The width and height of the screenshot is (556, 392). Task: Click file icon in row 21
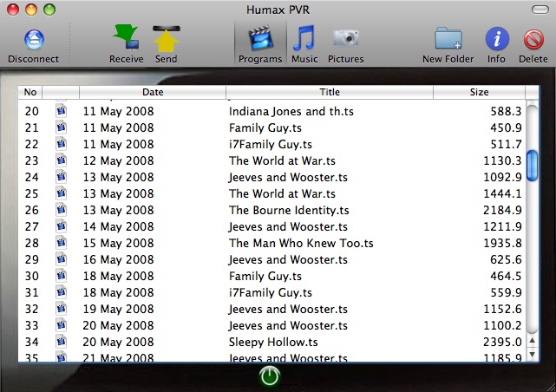click(x=61, y=127)
